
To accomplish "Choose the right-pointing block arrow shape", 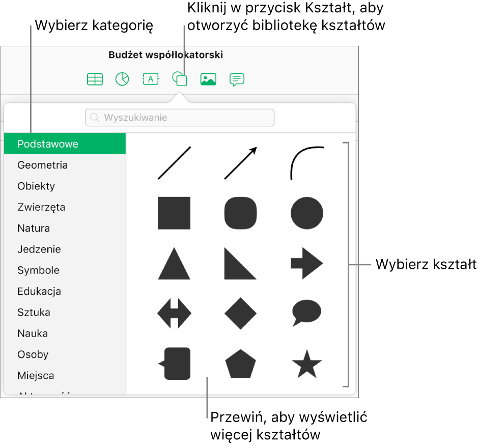I will (x=307, y=264).
